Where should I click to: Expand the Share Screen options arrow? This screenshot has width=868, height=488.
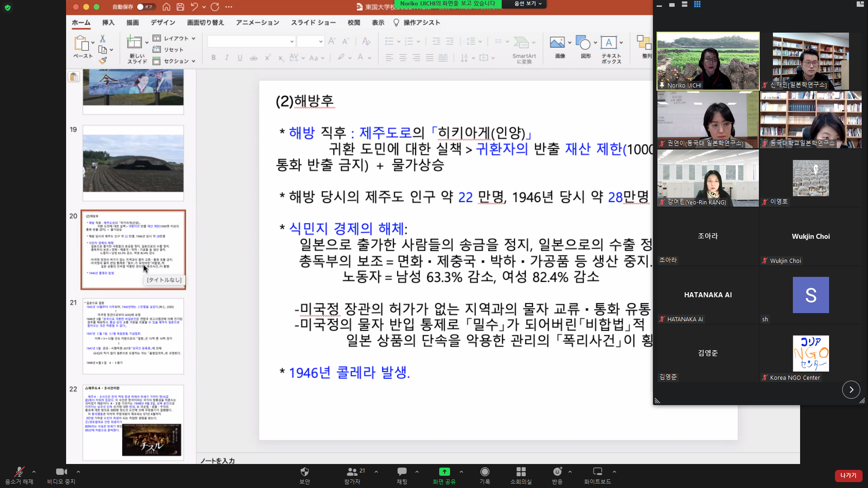point(461,472)
